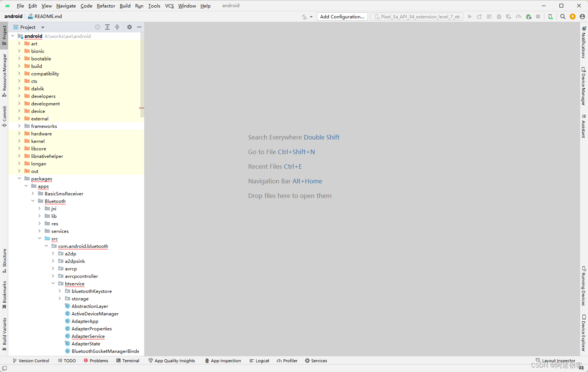The width and height of the screenshot is (588, 372).
Task: Open the VCS menu
Action: (169, 6)
